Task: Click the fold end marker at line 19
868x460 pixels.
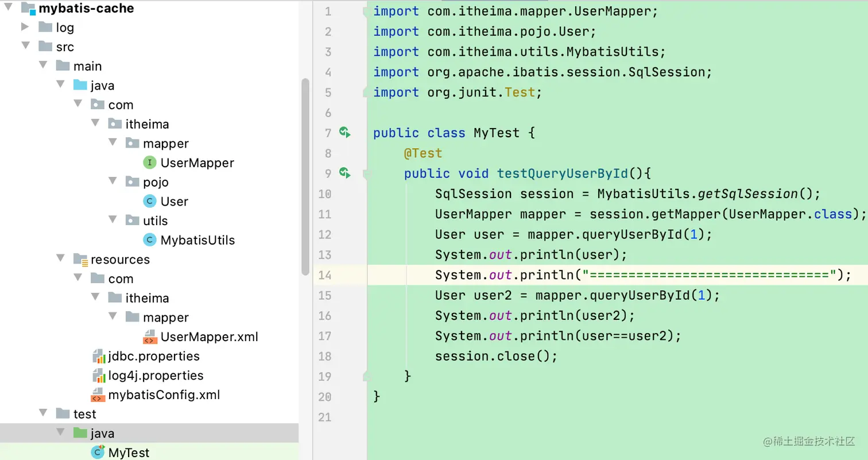Action: (366, 376)
